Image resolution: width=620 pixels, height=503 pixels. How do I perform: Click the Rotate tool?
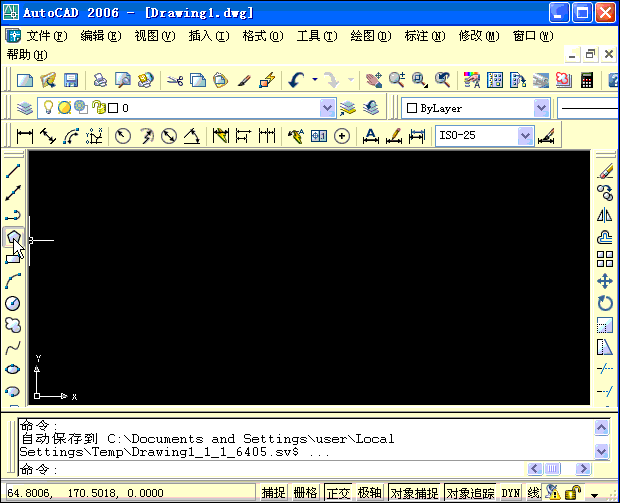(605, 303)
